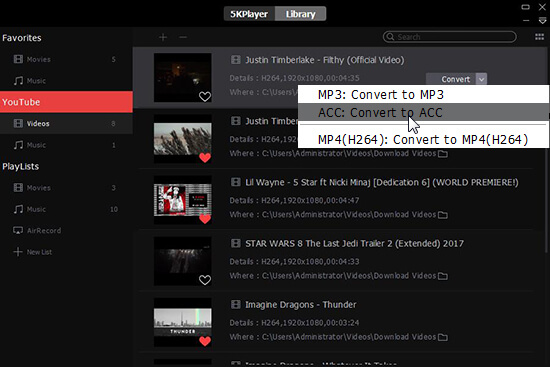Open folder icon for Lil Wayne video
Viewport: 550px width, 367px height.
443,215
